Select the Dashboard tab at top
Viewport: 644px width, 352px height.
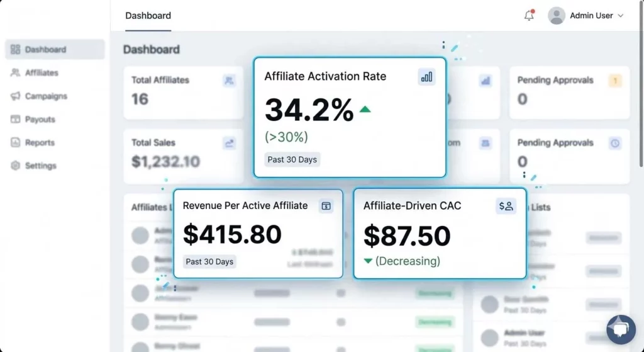[148, 16]
